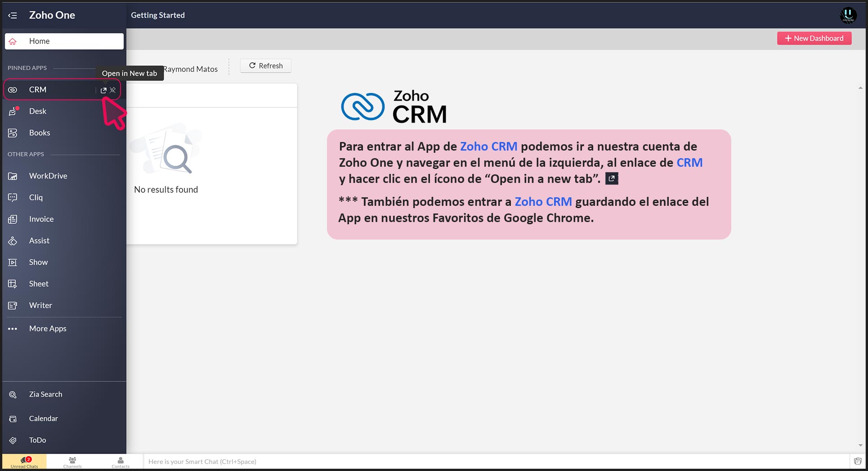Launch WorkDrive from sidebar
Screen dimensions: 868x471
48,176
